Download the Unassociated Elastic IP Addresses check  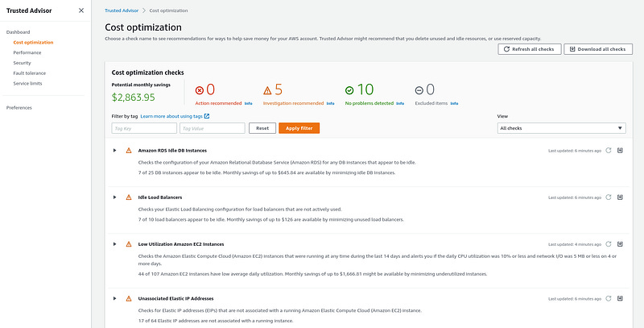(620, 298)
